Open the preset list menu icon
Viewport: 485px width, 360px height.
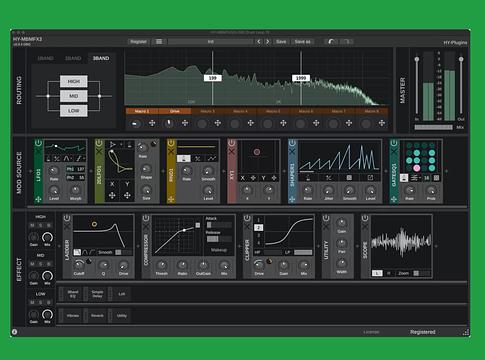[x=159, y=41]
